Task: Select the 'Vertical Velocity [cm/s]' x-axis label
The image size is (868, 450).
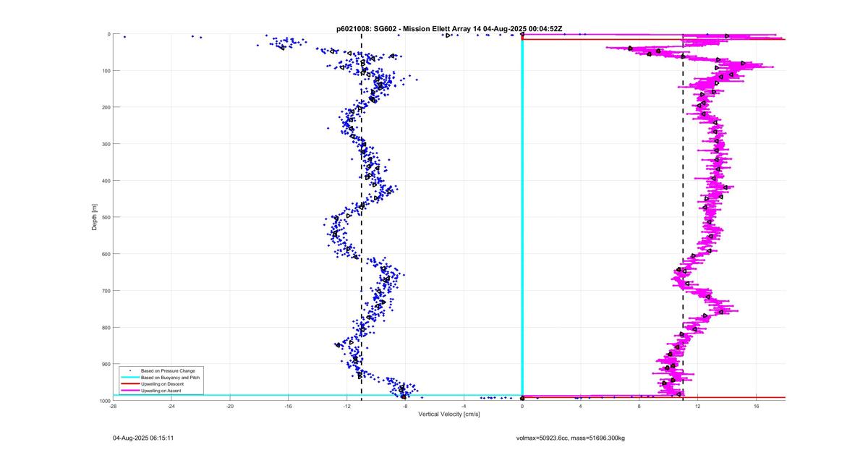Action: pos(449,415)
